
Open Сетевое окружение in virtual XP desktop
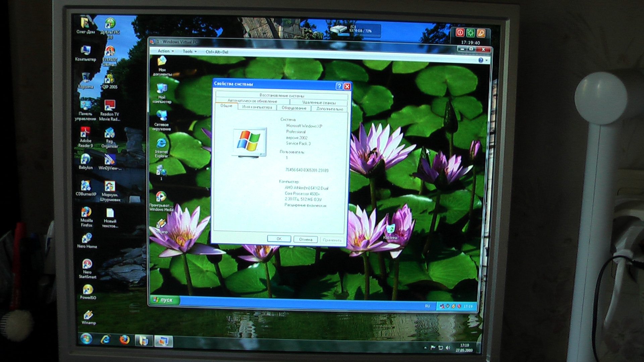pyautogui.click(x=162, y=120)
